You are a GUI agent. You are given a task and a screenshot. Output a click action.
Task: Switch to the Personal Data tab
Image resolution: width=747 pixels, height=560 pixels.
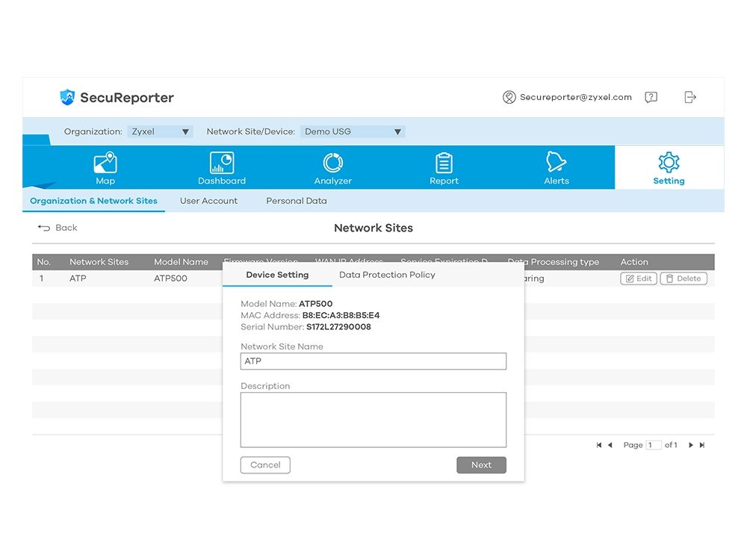coord(297,201)
